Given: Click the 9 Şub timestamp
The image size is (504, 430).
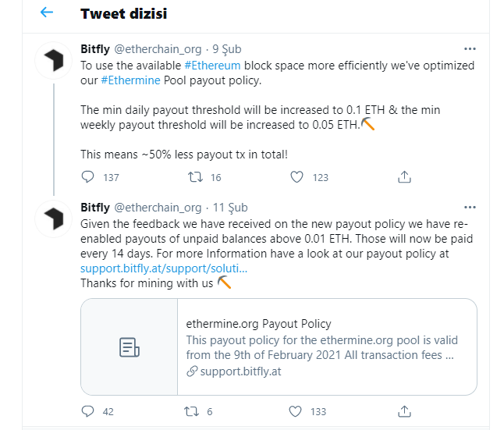Looking at the screenshot, I should tap(226, 50).
